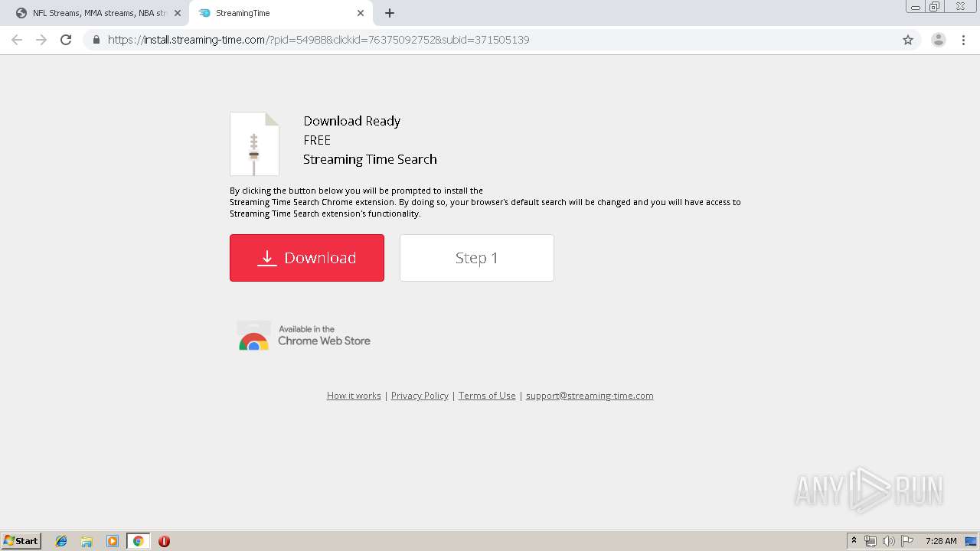The width and height of the screenshot is (980, 551).
Task: Minimize the Chrome window
Action: [915, 7]
